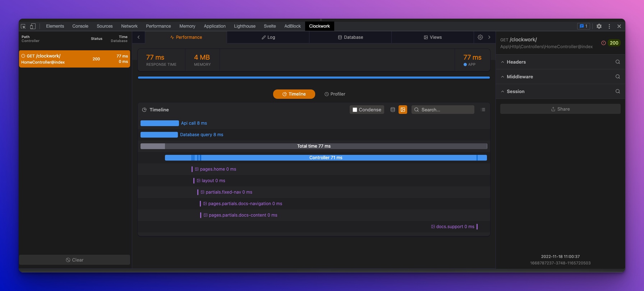644x291 pixels.
Task: Switch to the Console DevTools panel
Action: point(80,26)
